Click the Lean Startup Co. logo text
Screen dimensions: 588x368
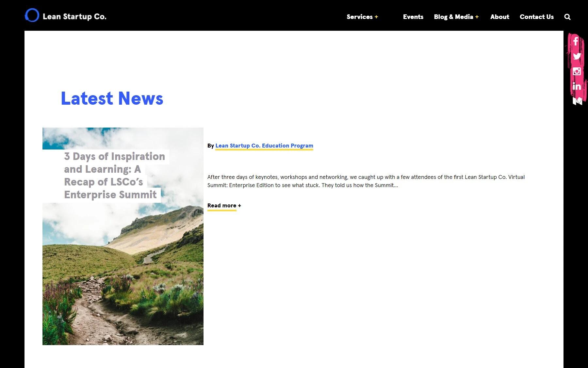[x=74, y=17]
